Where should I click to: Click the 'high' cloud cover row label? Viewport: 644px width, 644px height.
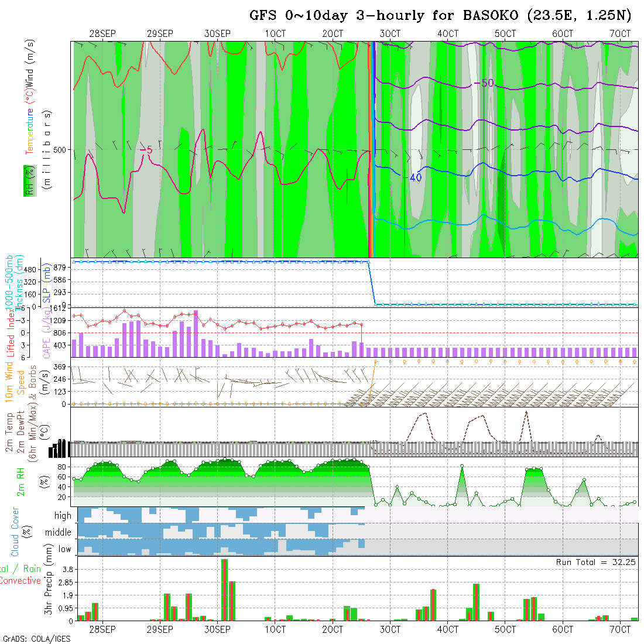point(63,516)
